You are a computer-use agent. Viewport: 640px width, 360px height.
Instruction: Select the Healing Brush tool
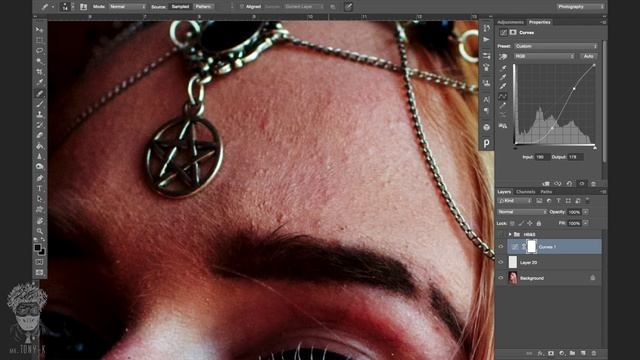[39, 93]
